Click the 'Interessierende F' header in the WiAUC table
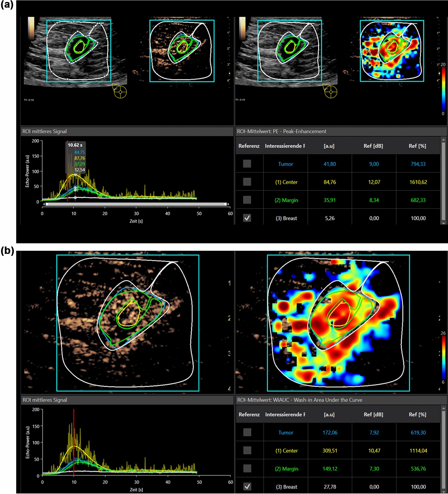The height and width of the screenshot is (494, 448). click(x=285, y=414)
